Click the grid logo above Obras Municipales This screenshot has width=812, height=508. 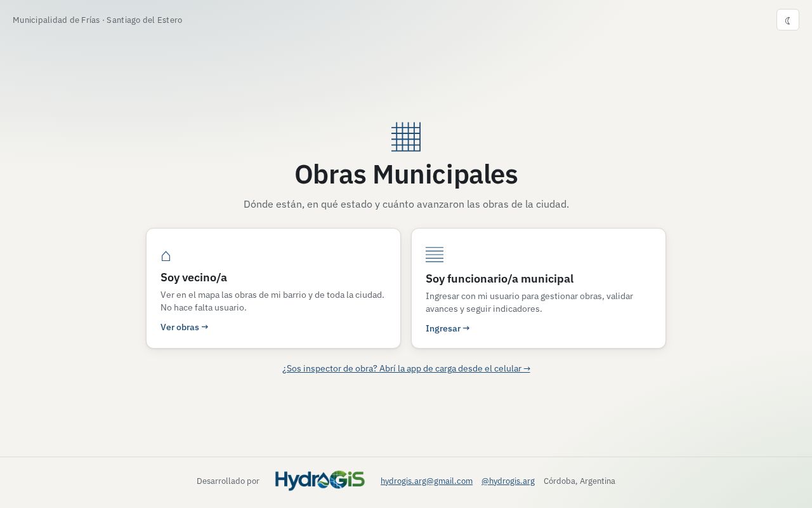point(406,137)
